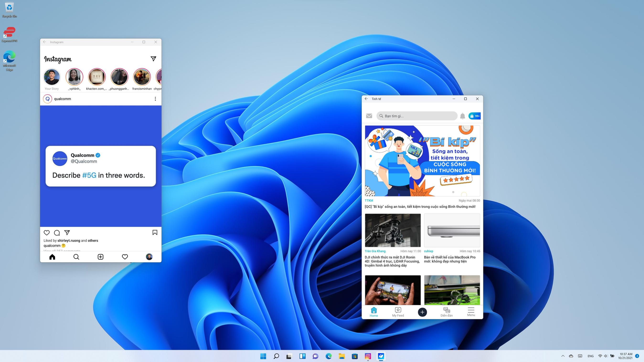Open Microsoft Store from taskbar
The image size is (644, 362).
(355, 356)
